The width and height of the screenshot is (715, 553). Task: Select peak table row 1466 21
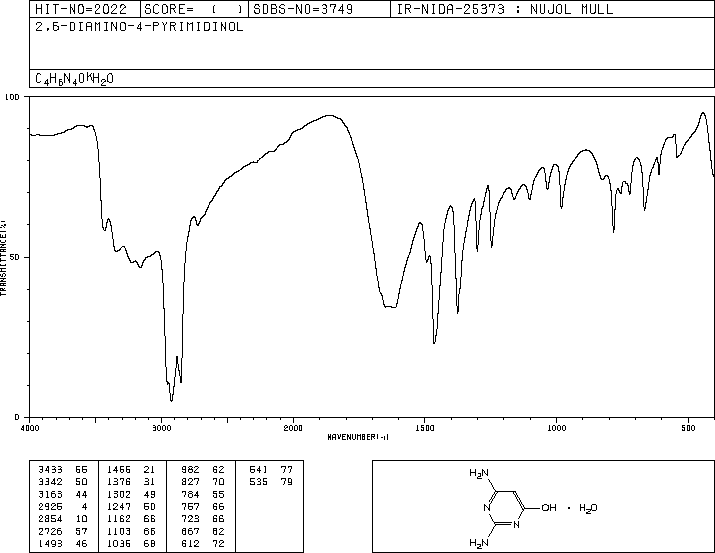[x=131, y=469]
